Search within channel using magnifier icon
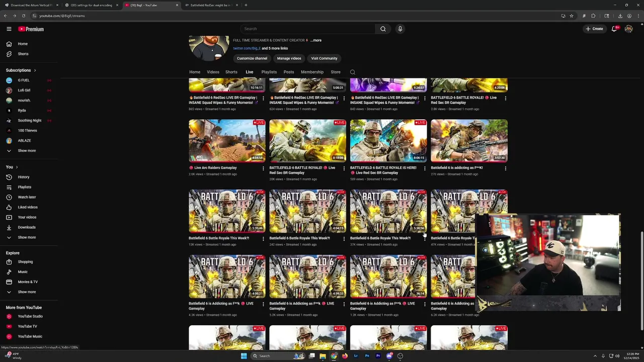The width and height of the screenshot is (644, 362). 353,72
